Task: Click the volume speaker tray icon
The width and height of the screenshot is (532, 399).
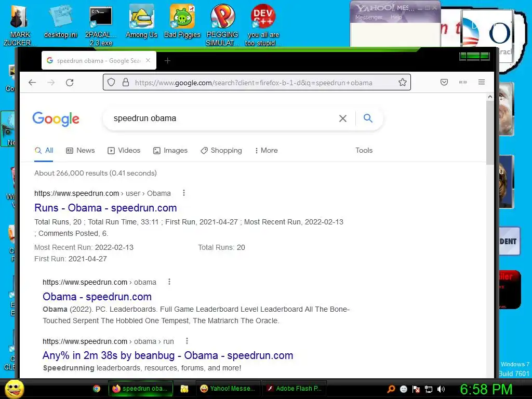Action: [x=441, y=389]
